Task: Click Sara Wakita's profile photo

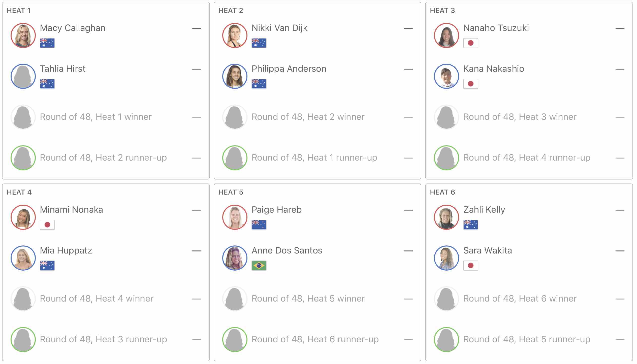Action: tap(446, 258)
